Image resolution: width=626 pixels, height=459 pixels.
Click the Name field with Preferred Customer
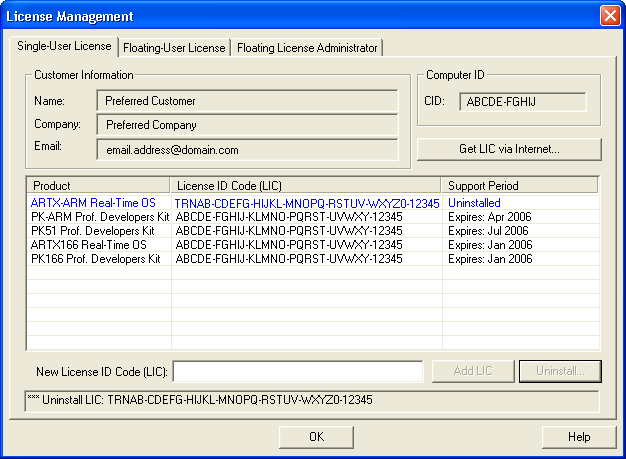[248, 101]
